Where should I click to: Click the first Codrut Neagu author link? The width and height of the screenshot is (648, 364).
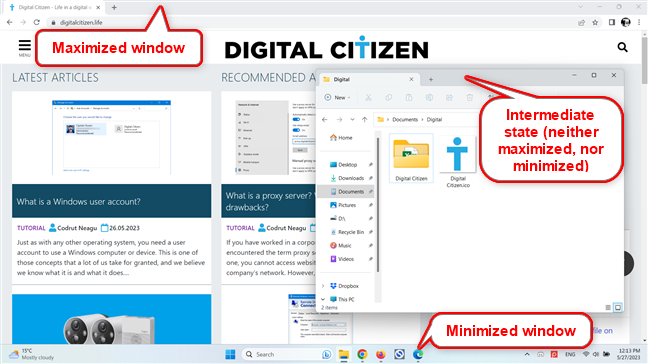[x=77, y=228]
